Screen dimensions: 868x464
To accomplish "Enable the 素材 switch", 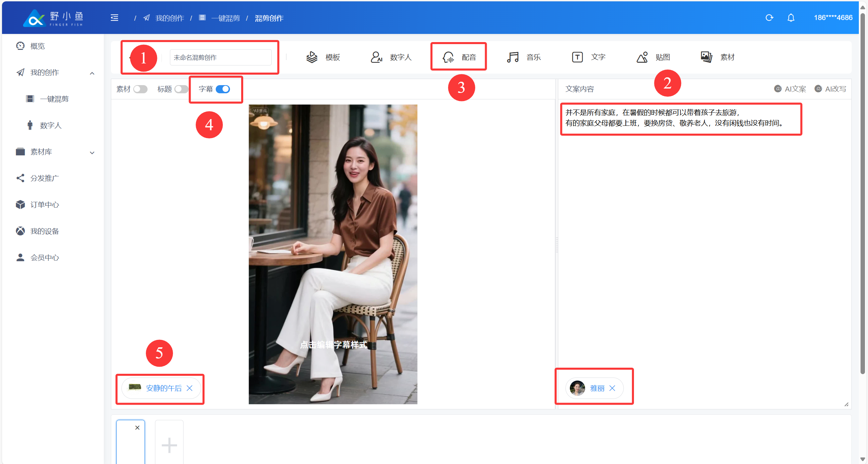I will (140, 89).
